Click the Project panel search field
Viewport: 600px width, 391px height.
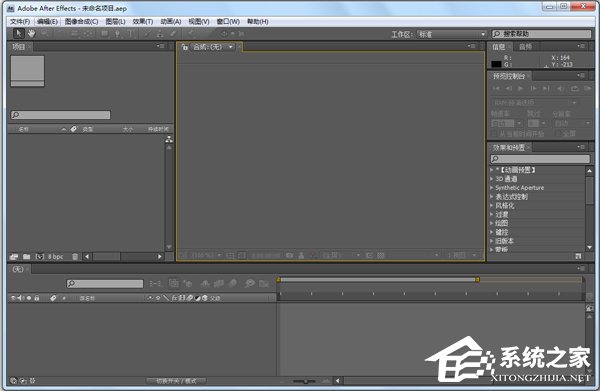coord(60,115)
